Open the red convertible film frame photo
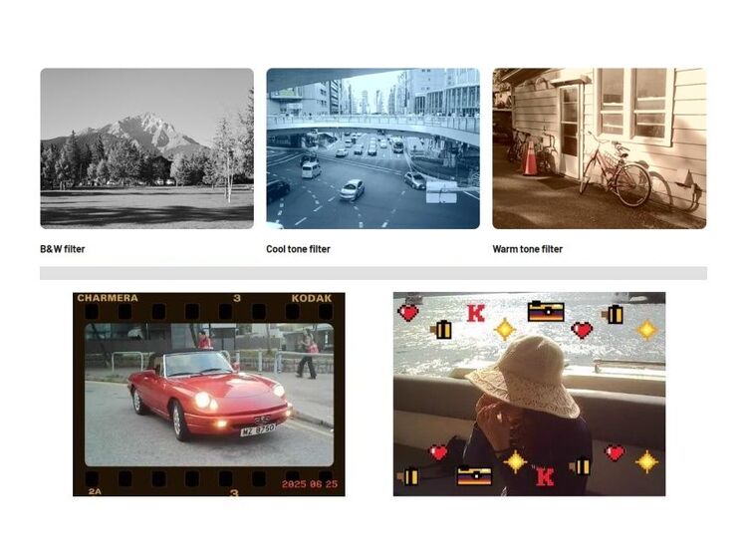Image resolution: width=747 pixels, height=560 pixels. (x=208, y=395)
